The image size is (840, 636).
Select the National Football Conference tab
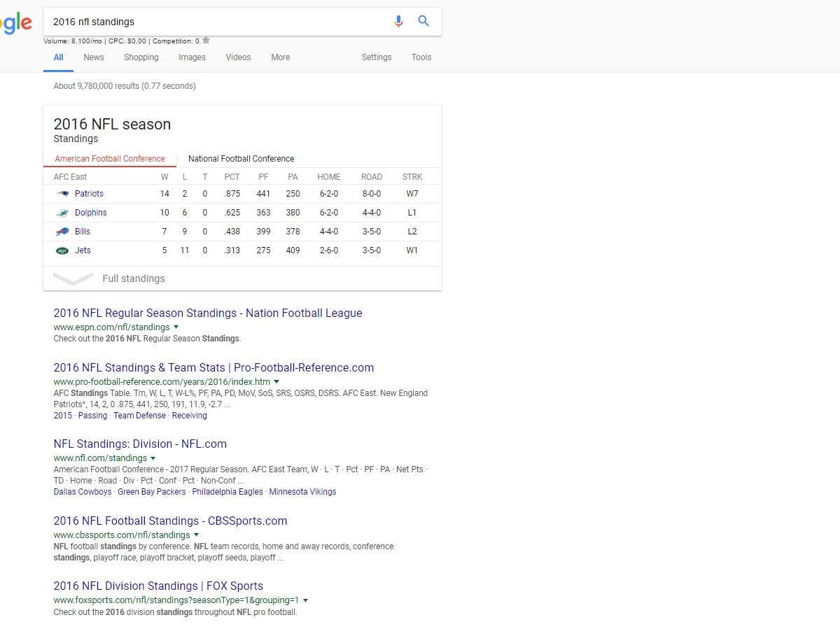(241, 159)
